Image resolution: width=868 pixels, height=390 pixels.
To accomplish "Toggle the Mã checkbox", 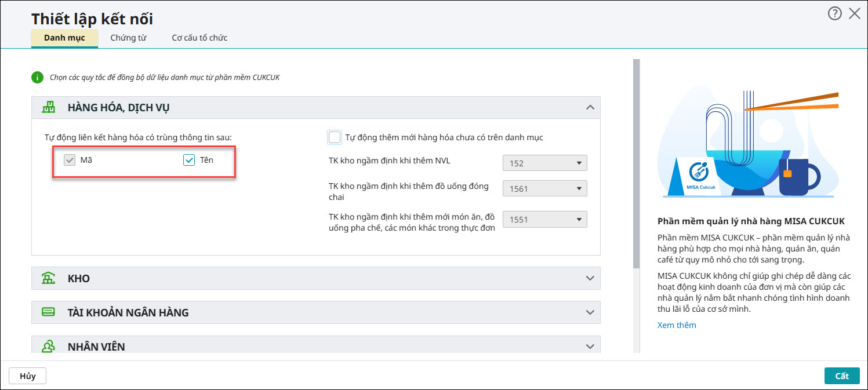I will (70, 161).
